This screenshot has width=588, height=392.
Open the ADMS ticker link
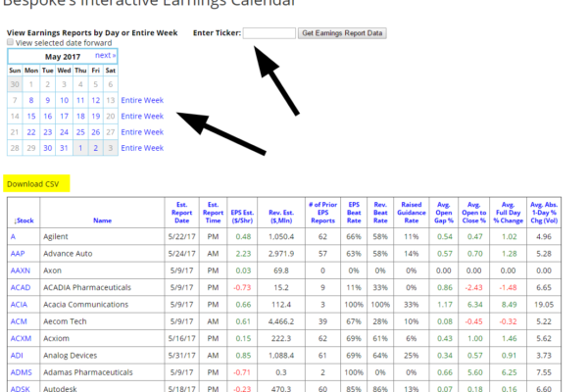click(22, 372)
